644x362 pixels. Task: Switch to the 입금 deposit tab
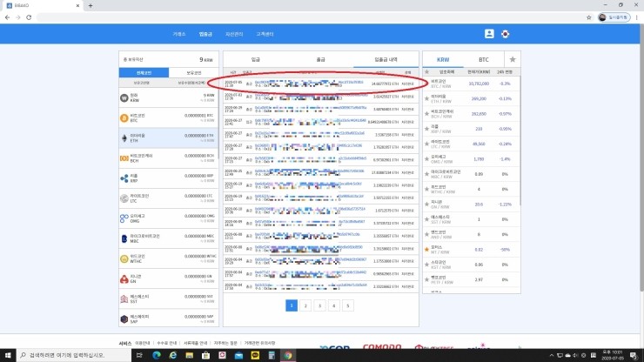click(256, 59)
